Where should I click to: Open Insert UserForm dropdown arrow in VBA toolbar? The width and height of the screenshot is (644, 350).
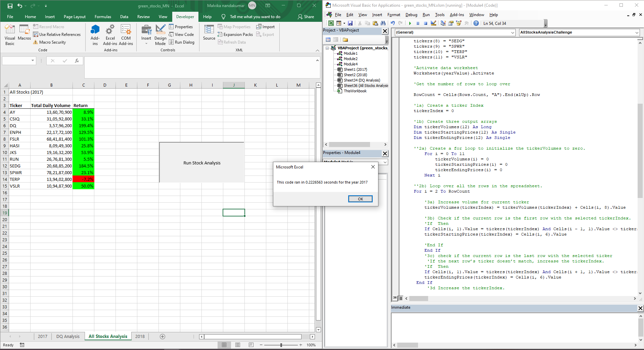[344, 23]
